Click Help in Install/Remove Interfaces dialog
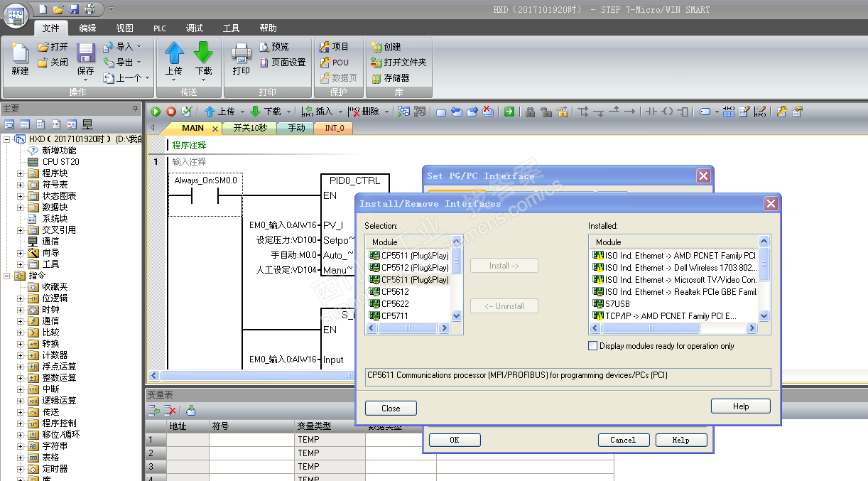This screenshot has height=481, width=868. (741, 406)
